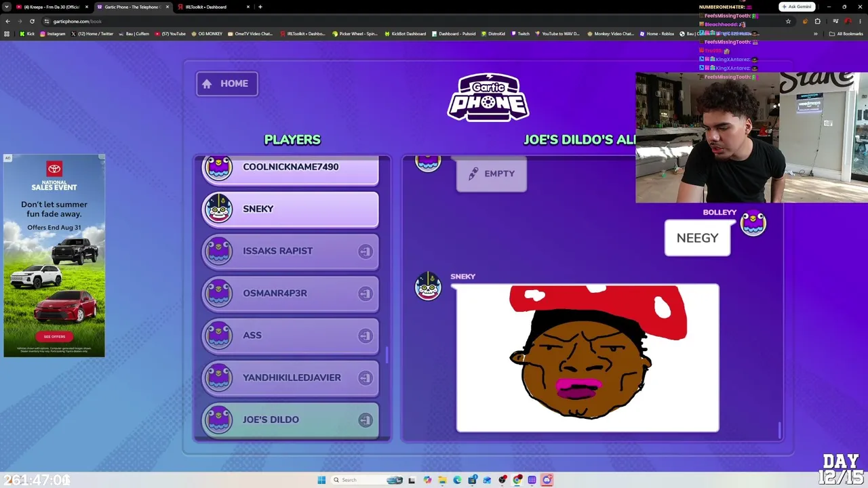868x488 pixels.
Task: Open the Instagram bookmark
Action: [x=53, y=34]
